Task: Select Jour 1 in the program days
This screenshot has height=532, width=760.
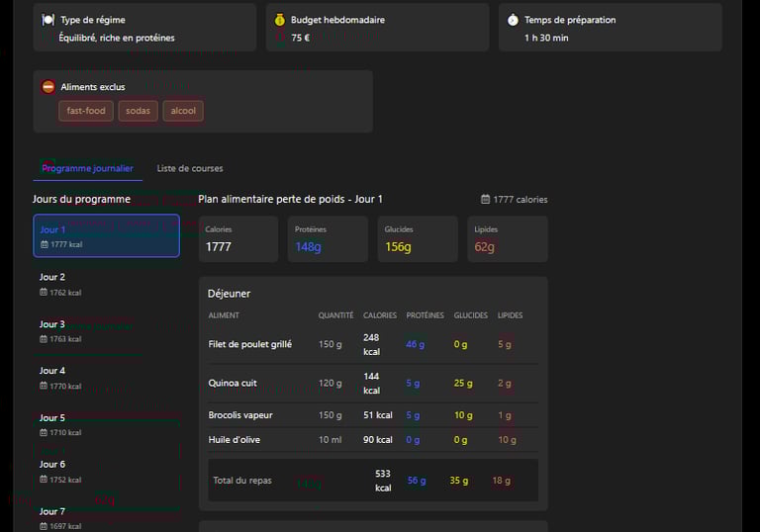Action: [106, 235]
